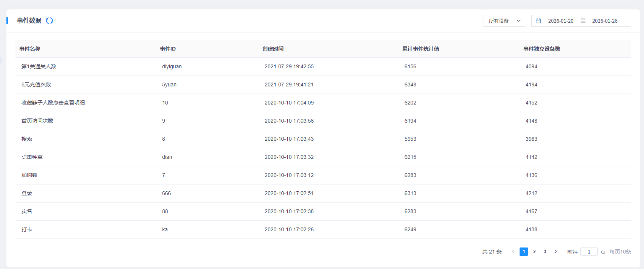Screen dimensions: 644x269
Task: Click the calendar icon in date range
Action: (x=538, y=21)
